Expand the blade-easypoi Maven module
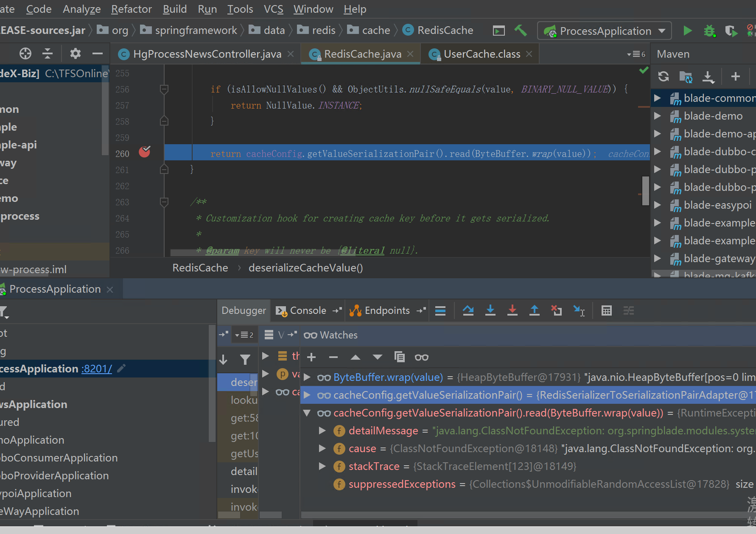 [657, 205]
